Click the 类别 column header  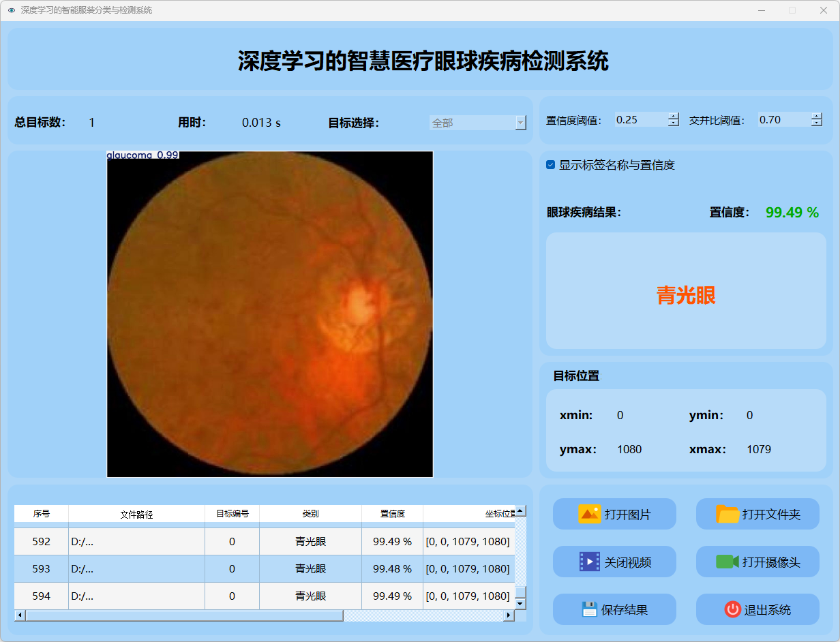coord(311,514)
